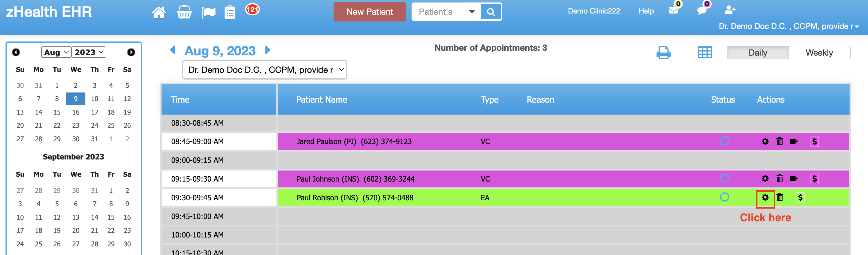Delete Paul Johnson's appointment
Screen dimensions: 868x255
[779, 178]
